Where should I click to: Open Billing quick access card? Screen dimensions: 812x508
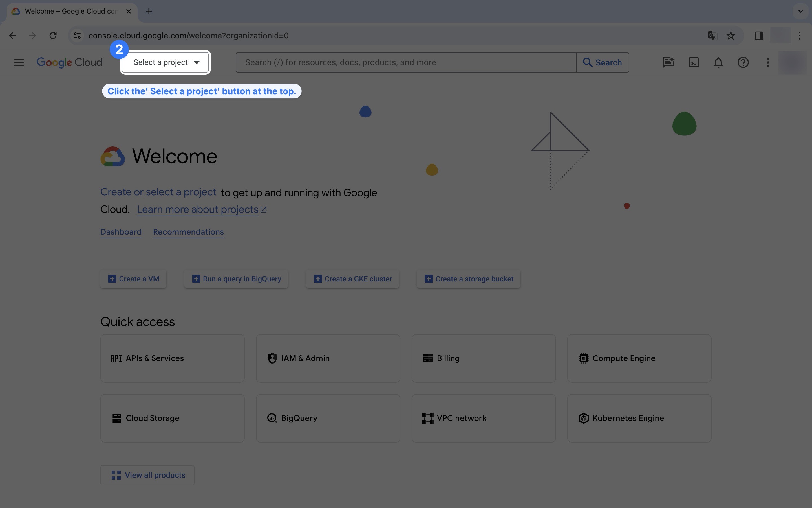pyautogui.click(x=484, y=358)
